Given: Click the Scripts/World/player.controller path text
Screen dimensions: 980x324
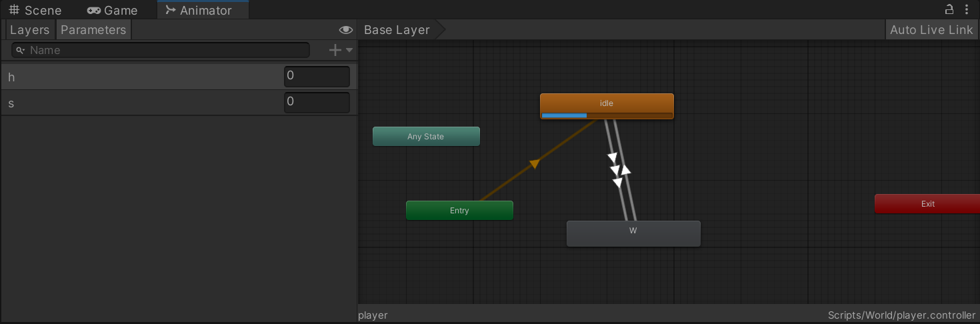Looking at the screenshot, I should click(901, 315).
